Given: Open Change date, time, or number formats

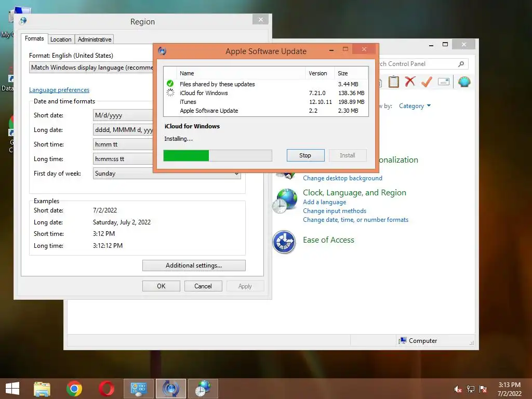Looking at the screenshot, I should [x=355, y=220].
